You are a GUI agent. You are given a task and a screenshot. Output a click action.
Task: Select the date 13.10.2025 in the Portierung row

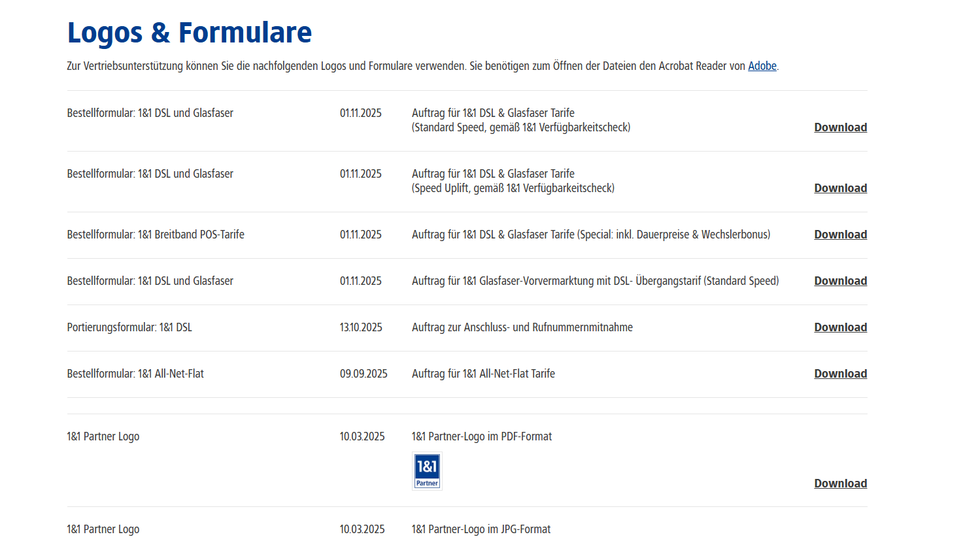[360, 327]
